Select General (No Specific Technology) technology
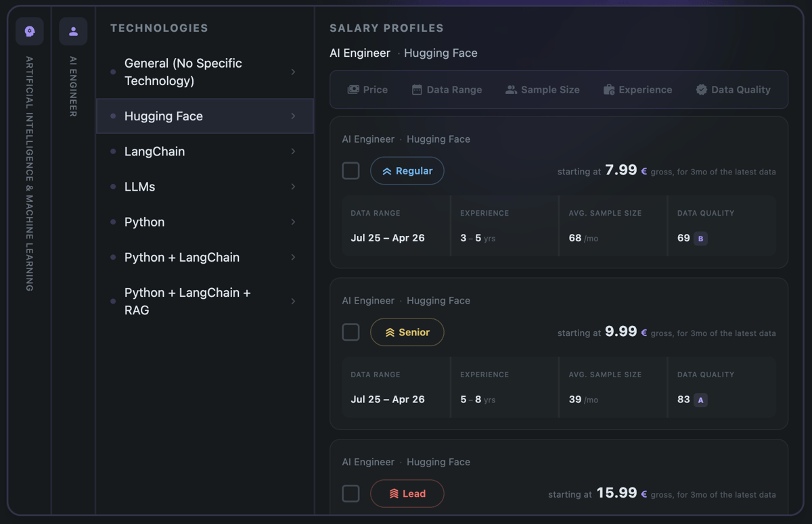Viewport: 812px width, 524px height. (205, 72)
